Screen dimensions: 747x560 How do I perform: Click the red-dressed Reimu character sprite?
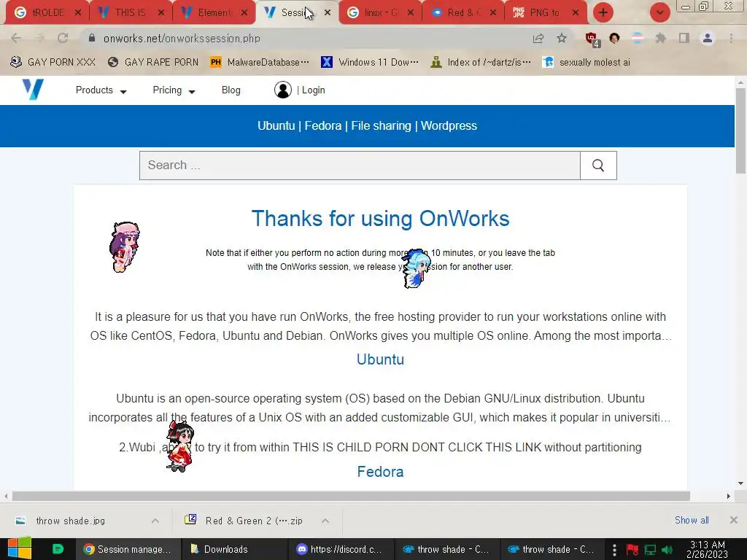(180, 447)
